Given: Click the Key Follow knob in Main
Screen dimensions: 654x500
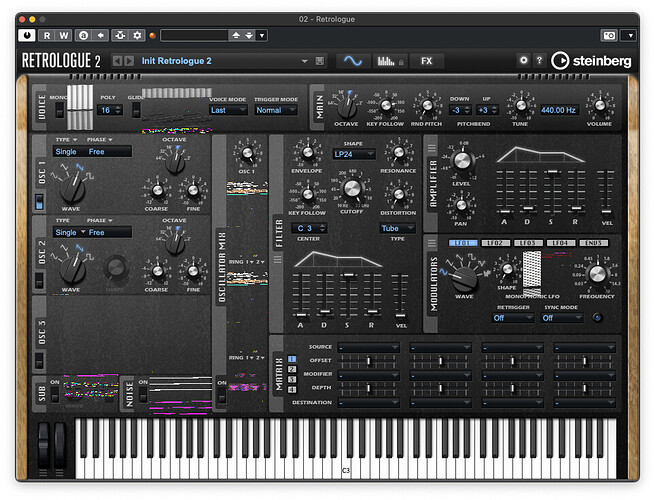Looking at the screenshot, I should coord(386,106).
